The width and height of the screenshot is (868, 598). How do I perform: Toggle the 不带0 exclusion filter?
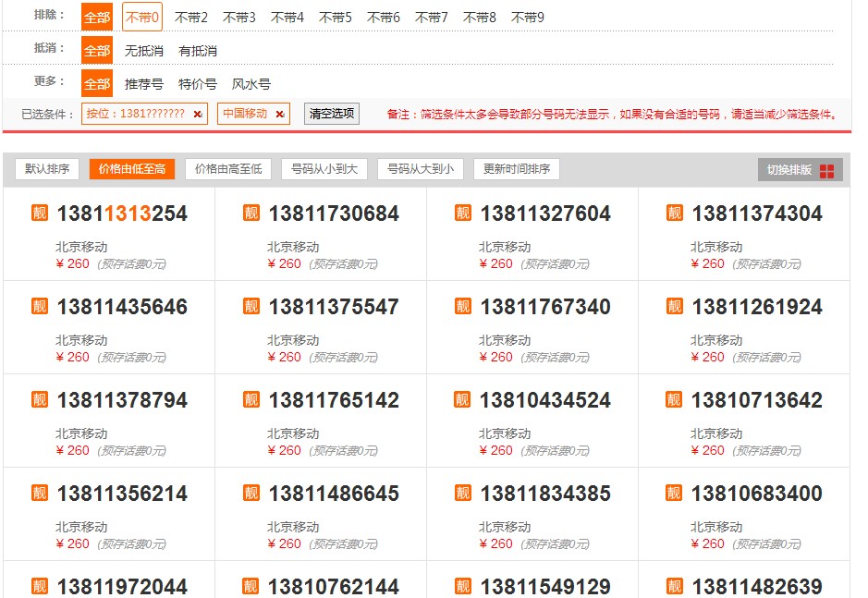pyautogui.click(x=141, y=18)
